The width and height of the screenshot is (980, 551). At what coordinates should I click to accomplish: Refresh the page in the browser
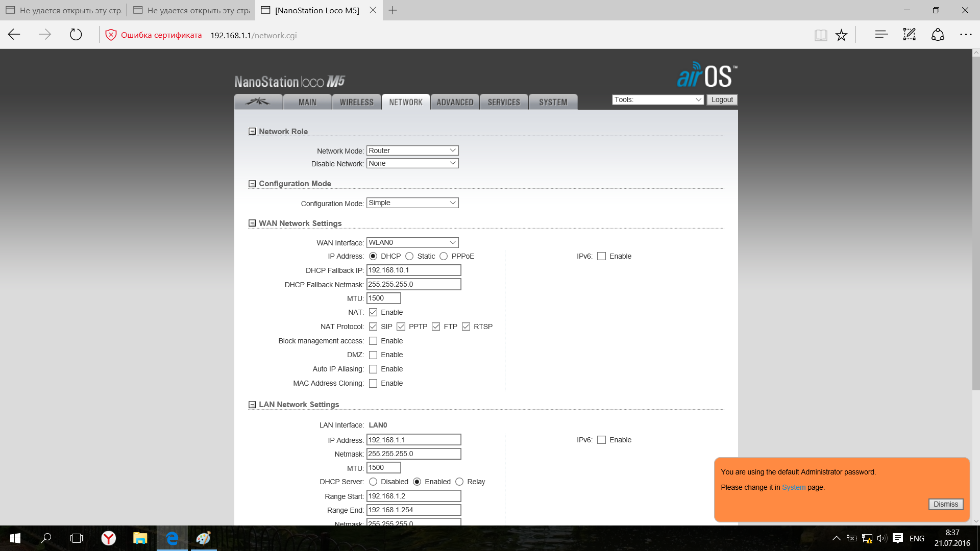pyautogui.click(x=76, y=35)
